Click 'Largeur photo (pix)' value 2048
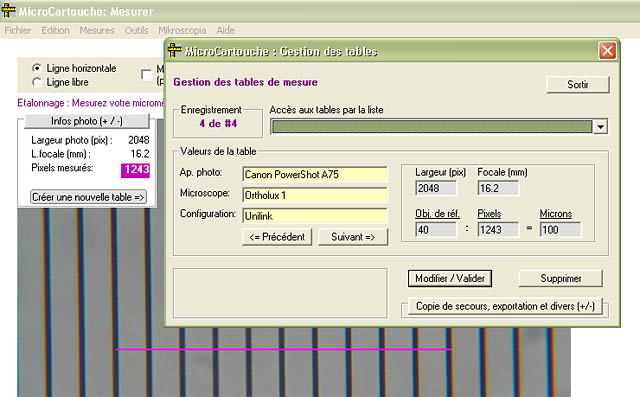The width and height of the screenshot is (640, 397). tap(139, 140)
